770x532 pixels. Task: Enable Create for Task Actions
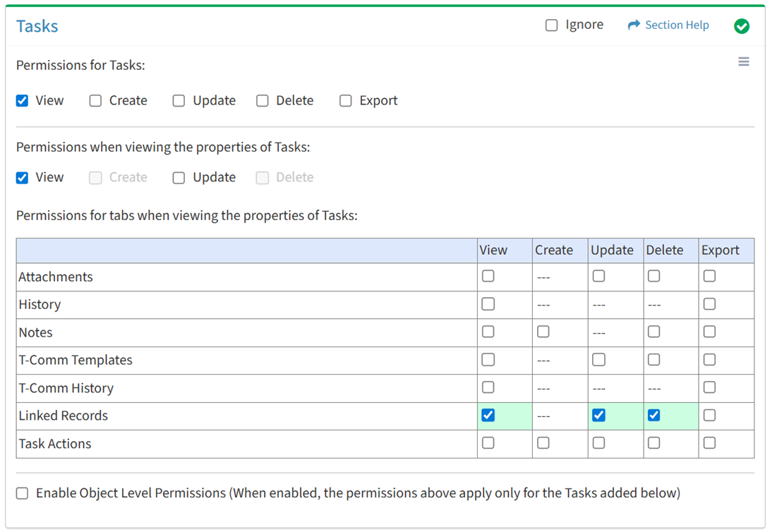543,443
